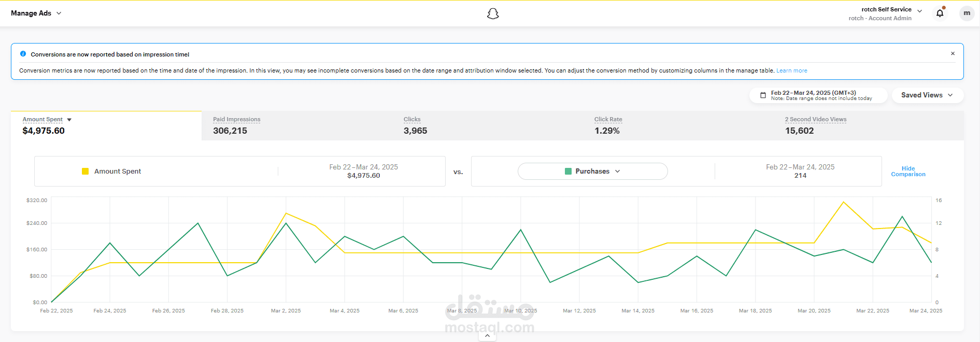Click Hide Comparison link
This screenshot has height=342, width=980.
coord(908,172)
